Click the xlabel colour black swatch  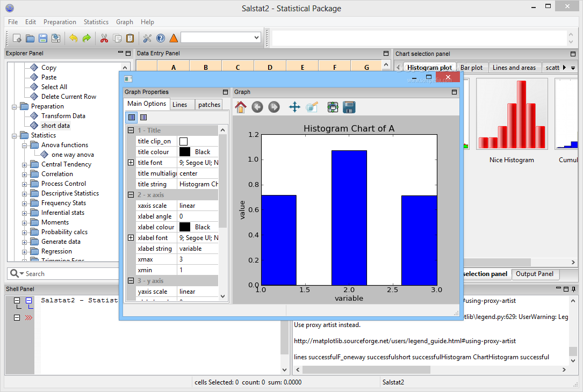[x=185, y=227]
